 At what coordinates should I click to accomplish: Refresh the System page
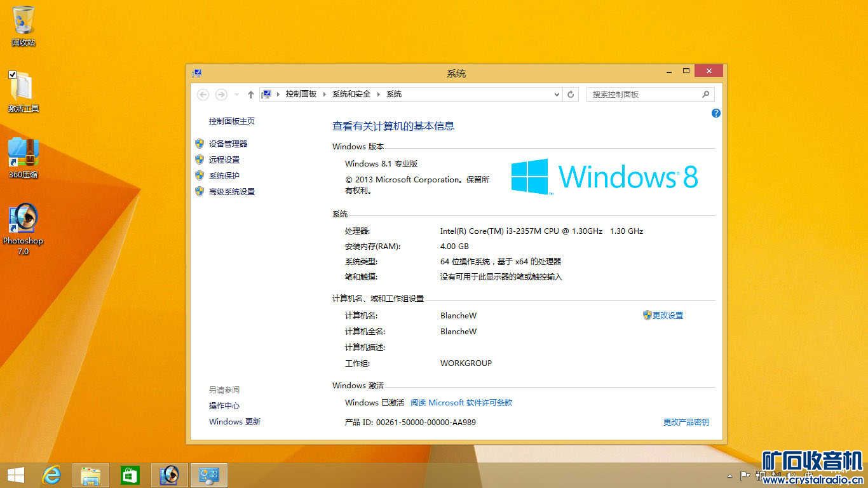[x=571, y=95]
